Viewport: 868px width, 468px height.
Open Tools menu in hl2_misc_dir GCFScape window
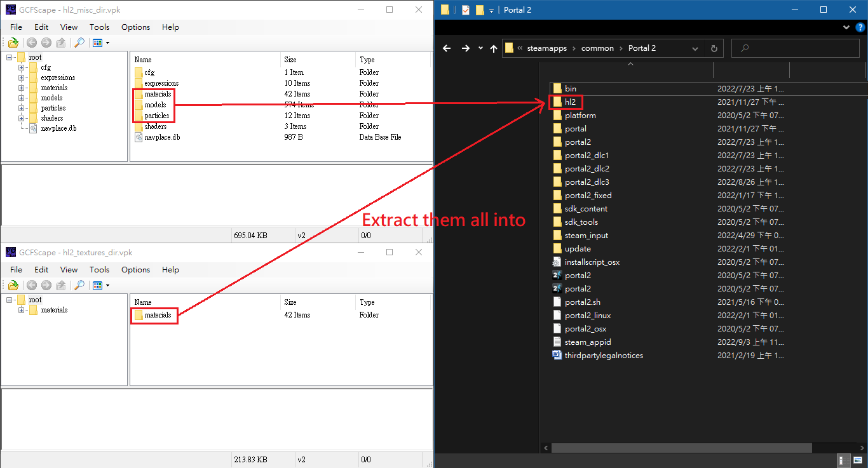tap(99, 27)
